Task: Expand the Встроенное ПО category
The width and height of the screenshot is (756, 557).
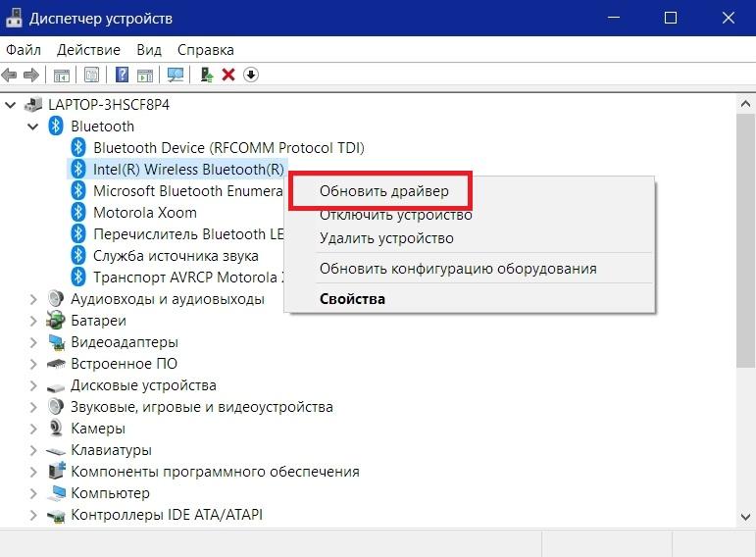Action: pos(33,364)
